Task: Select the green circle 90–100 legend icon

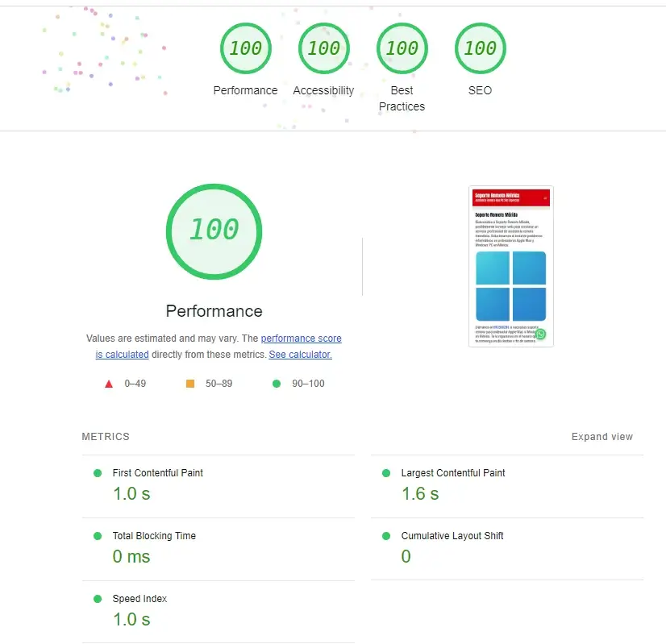Action: click(277, 384)
